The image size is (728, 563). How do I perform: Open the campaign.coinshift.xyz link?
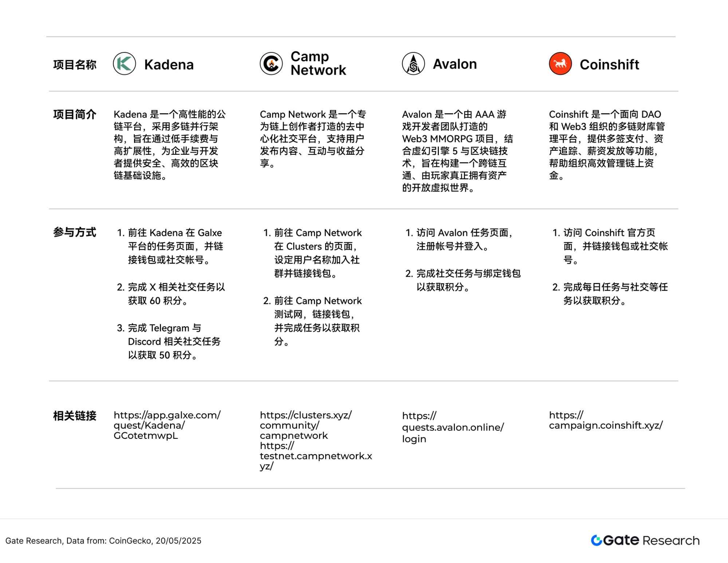tap(606, 420)
